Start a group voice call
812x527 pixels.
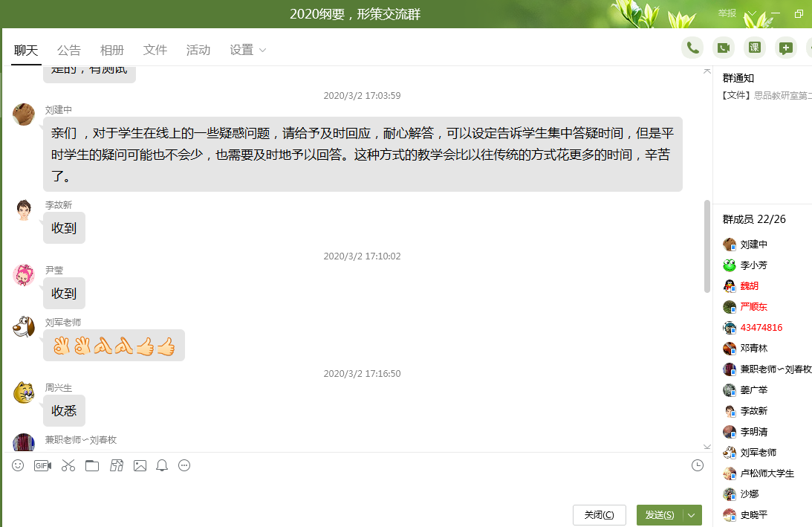(692, 48)
